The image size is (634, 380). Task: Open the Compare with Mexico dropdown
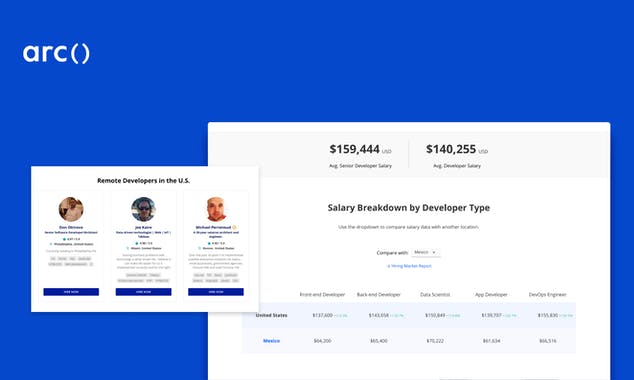coord(426,252)
